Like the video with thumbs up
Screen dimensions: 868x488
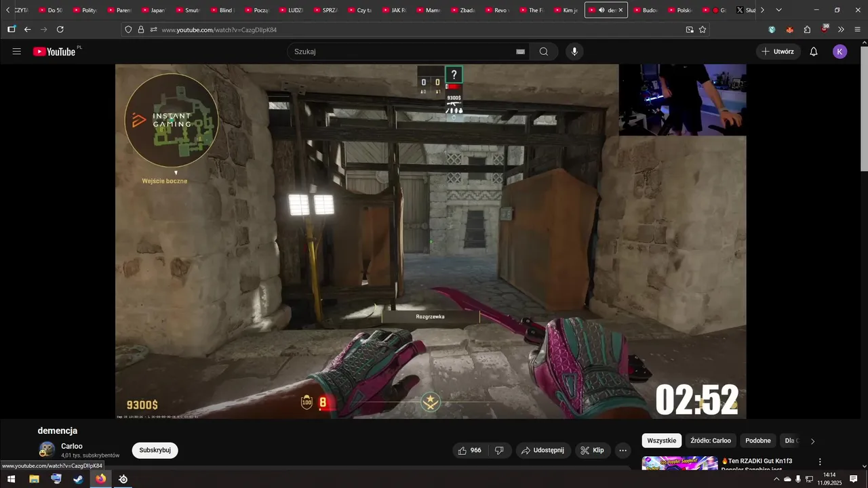point(469,450)
